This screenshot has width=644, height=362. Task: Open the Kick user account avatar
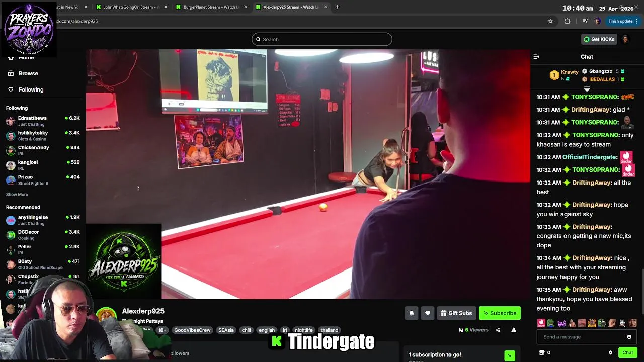coord(625,39)
